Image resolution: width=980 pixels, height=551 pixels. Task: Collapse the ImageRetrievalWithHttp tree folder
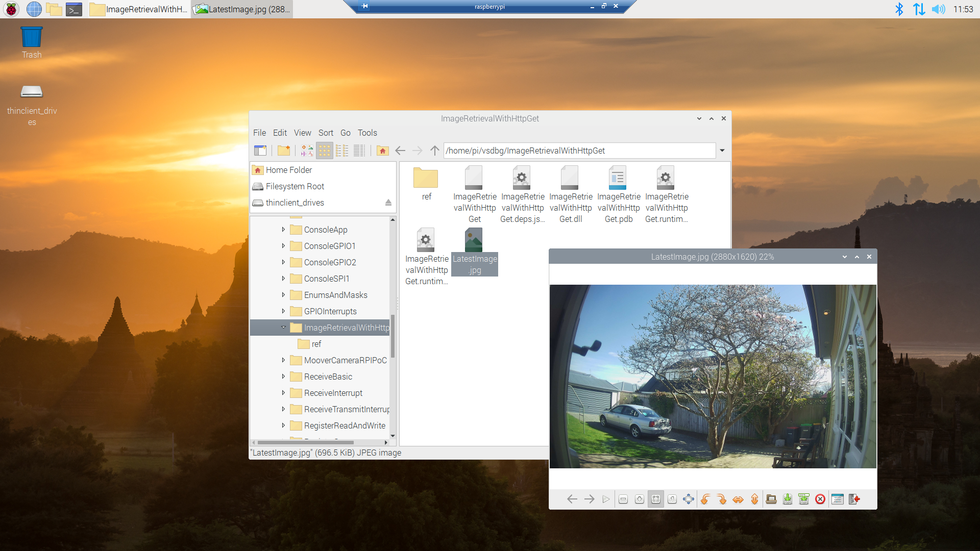(x=283, y=328)
